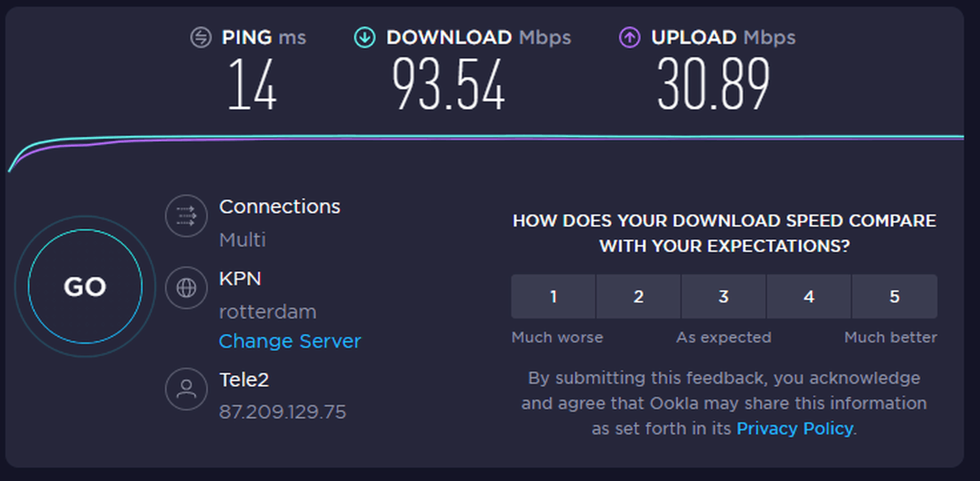Click the 14 ms ping value
Viewport: 980px width, 481px height.
tap(252, 84)
